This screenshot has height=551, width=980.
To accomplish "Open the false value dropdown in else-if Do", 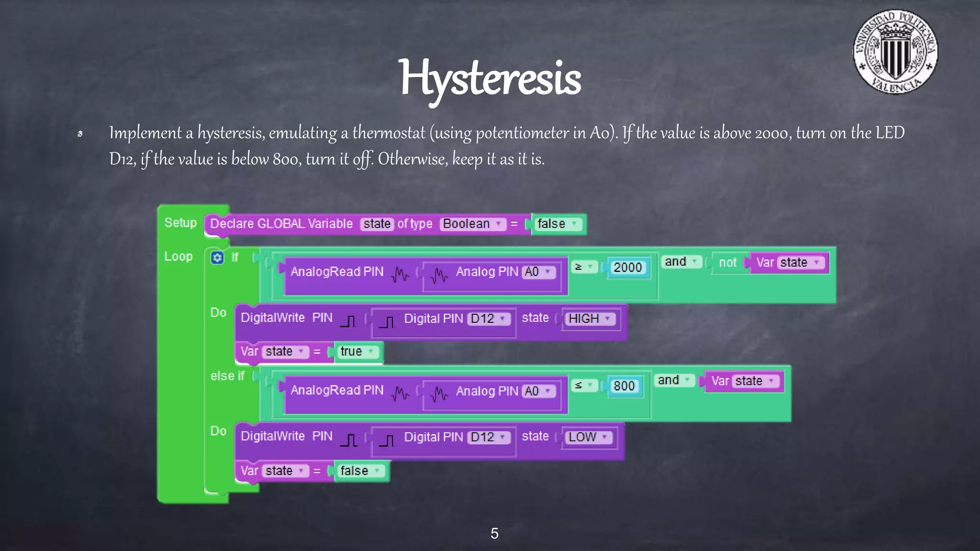I will [x=361, y=471].
